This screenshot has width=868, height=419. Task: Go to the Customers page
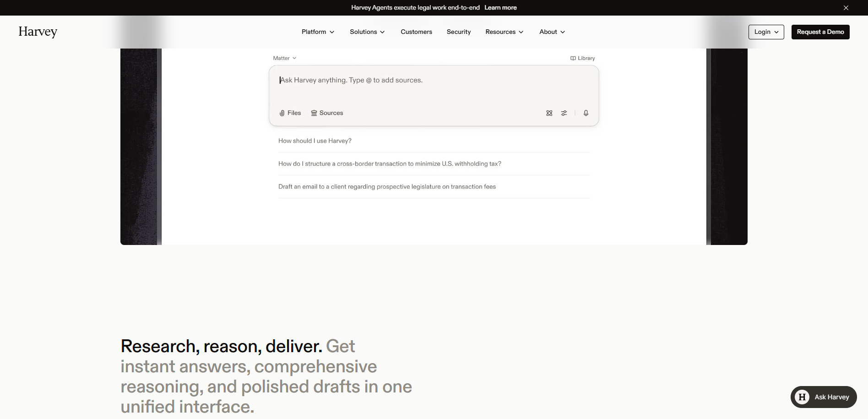[416, 32]
